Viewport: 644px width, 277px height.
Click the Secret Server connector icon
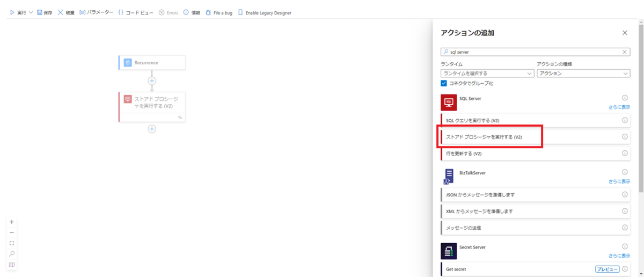click(x=449, y=251)
